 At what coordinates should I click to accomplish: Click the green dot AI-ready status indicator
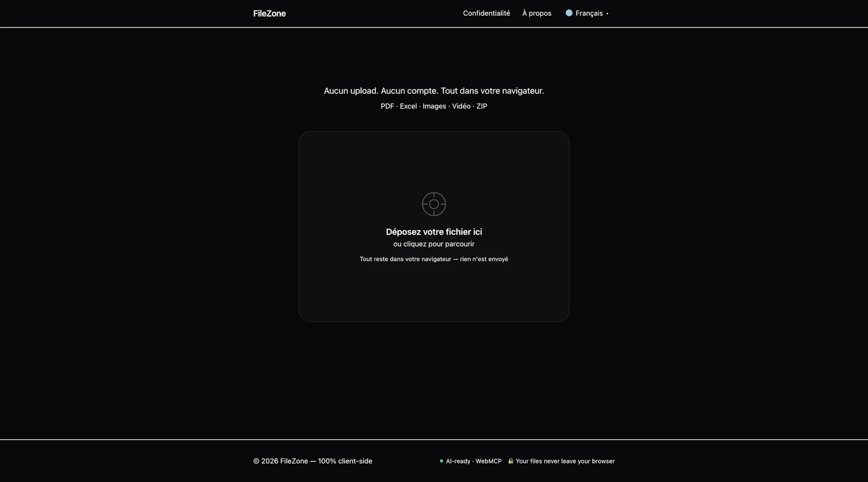[441, 461]
